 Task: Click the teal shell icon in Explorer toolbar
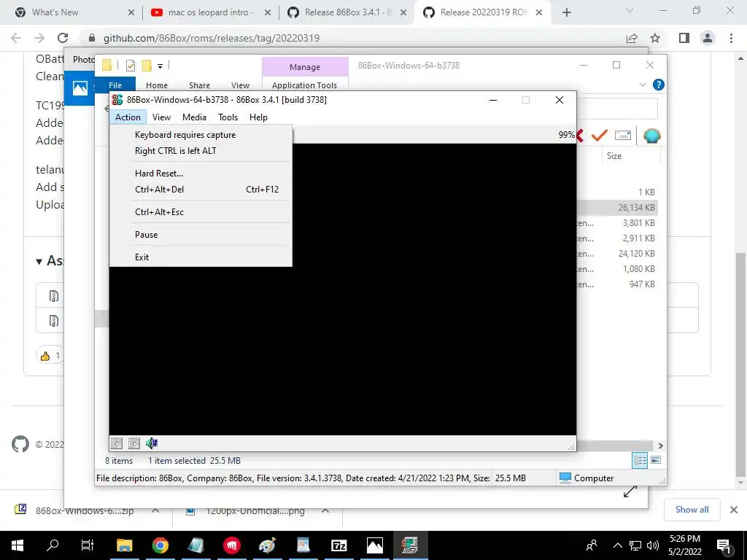click(x=651, y=136)
